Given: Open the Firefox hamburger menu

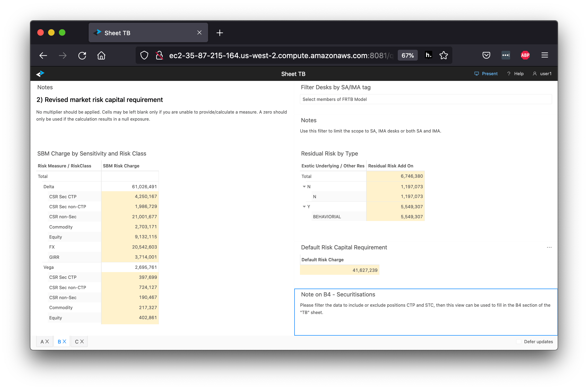Looking at the screenshot, I should (545, 55).
